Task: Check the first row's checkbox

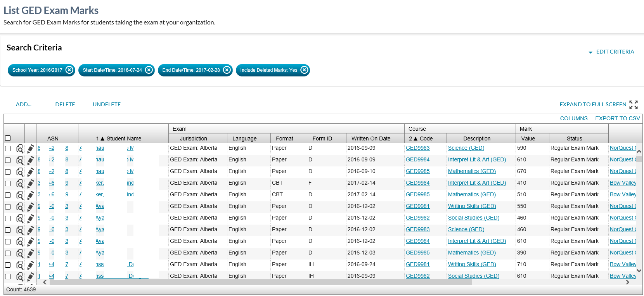Action: 8,149
